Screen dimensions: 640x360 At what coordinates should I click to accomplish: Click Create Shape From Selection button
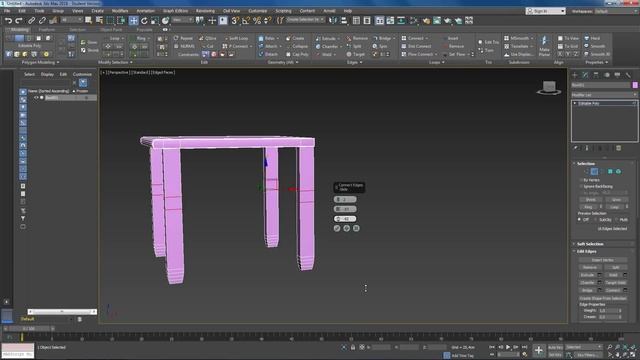(x=603, y=298)
